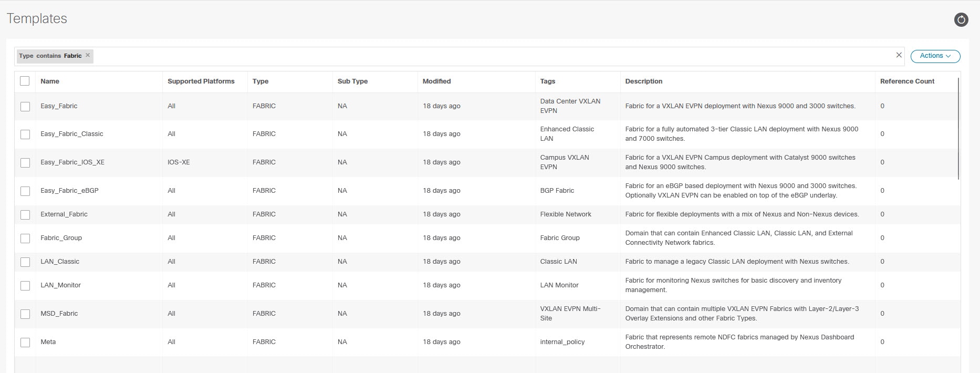Select the External_Fabric template name
980x373 pixels.
click(x=64, y=214)
